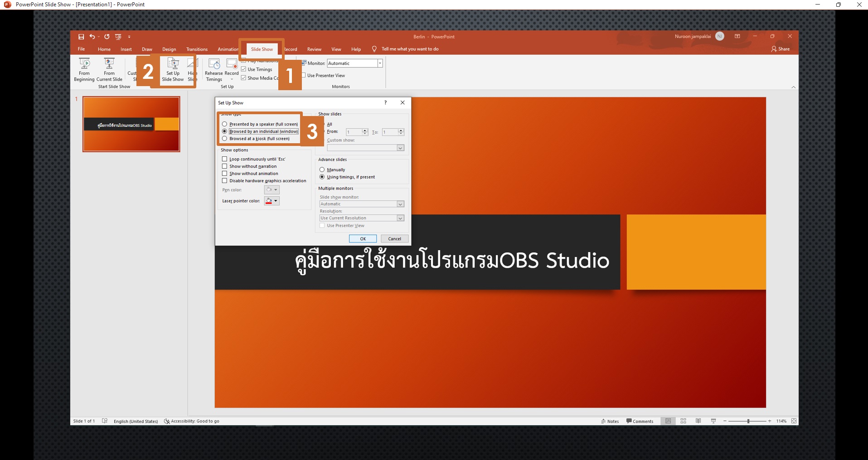Select Browsed at a kiosk (full screen)
868x460 pixels.
(x=224, y=139)
